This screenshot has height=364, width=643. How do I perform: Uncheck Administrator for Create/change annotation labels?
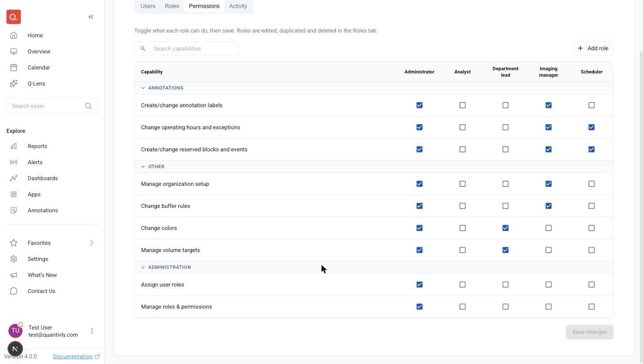click(x=420, y=105)
